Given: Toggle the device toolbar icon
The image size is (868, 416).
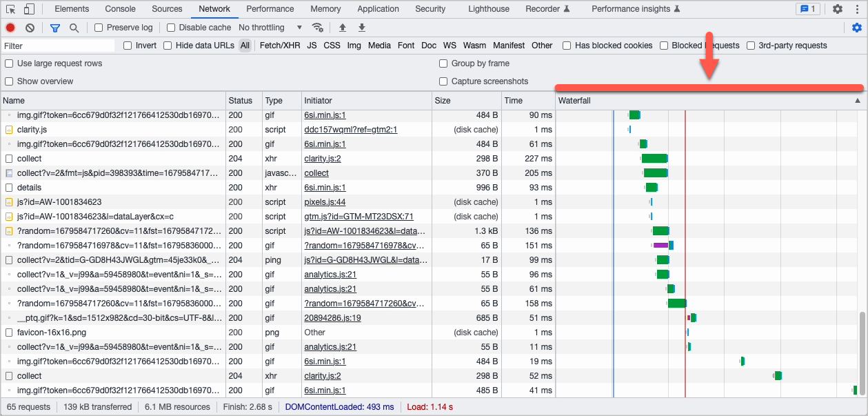Looking at the screenshot, I should 29,9.
